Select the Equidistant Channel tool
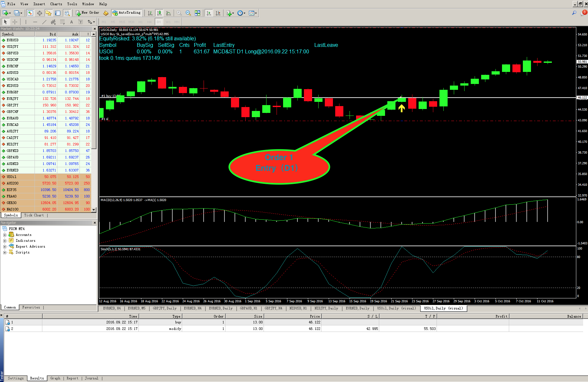Image resolution: width=588 pixels, height=382 pixels. [x=53, y=22]
